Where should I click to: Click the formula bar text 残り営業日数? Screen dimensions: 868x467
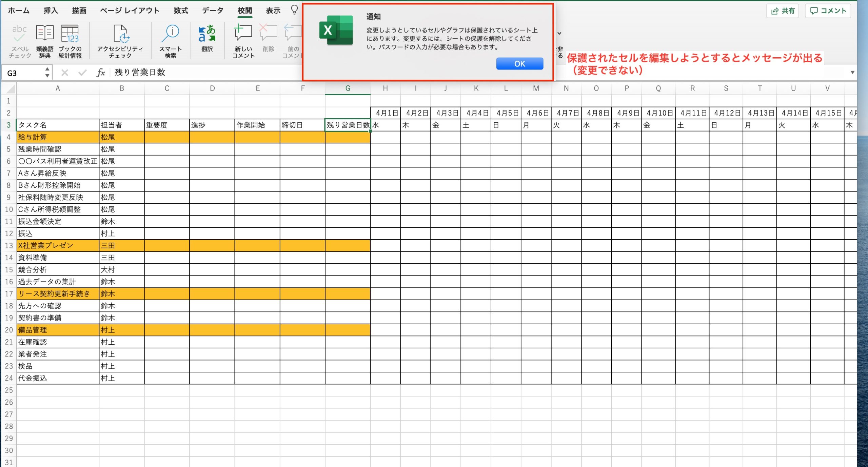pyautogui.click(x=140, y=72)
